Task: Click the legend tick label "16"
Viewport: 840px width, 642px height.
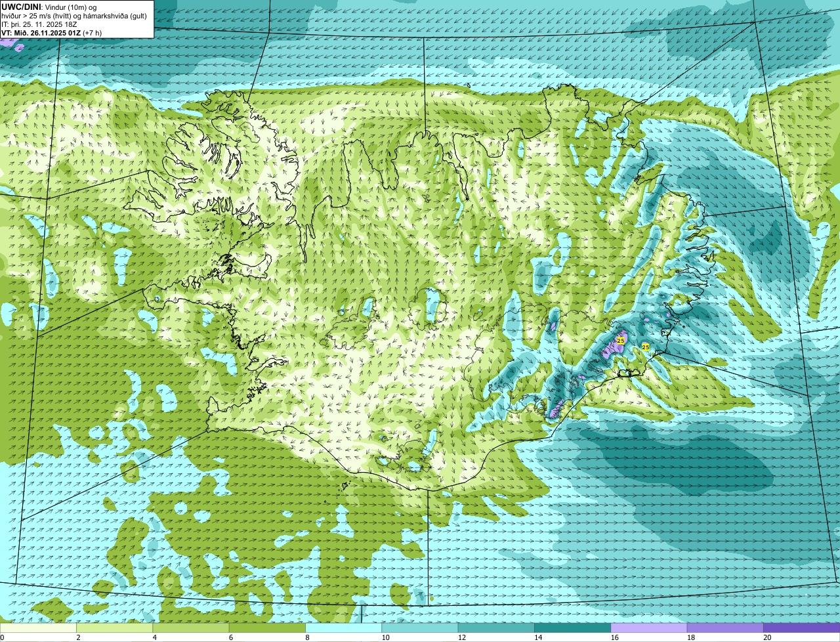Action: (615, 637)
